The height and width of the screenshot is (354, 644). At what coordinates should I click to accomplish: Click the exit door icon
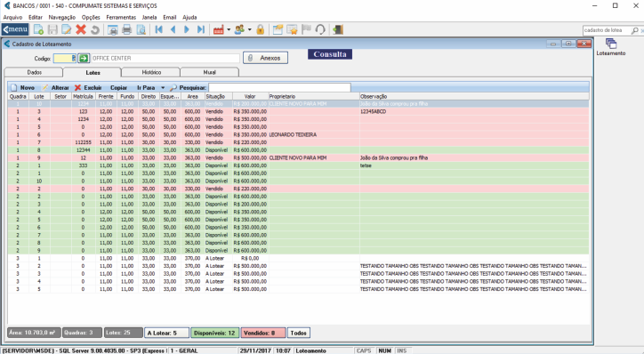(x=338, y=29)
